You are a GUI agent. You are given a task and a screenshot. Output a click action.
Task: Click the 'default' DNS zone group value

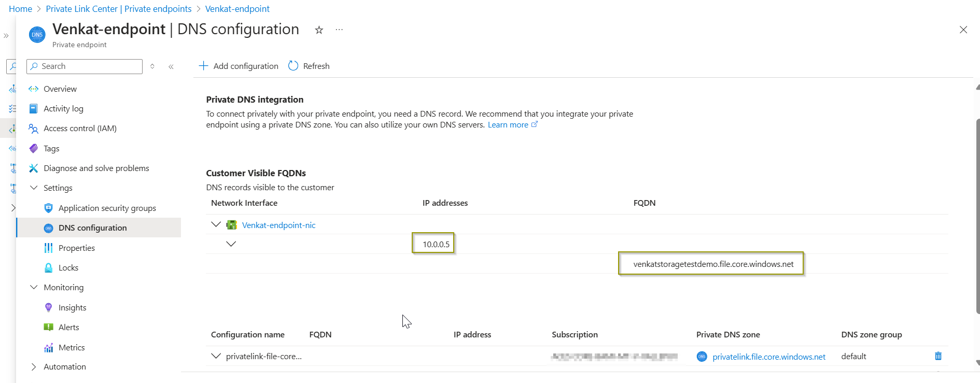coord(853,357)
